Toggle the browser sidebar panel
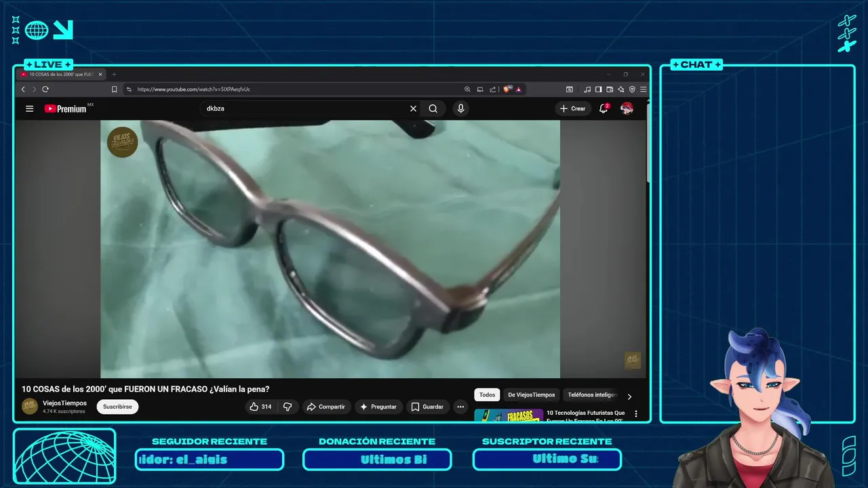 pos(599,89)
